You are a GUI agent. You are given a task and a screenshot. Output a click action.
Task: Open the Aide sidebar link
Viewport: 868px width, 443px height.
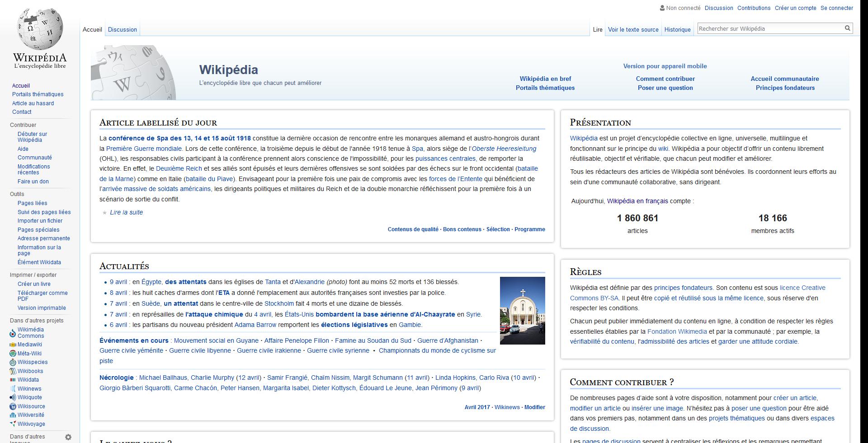coord(23,149)
